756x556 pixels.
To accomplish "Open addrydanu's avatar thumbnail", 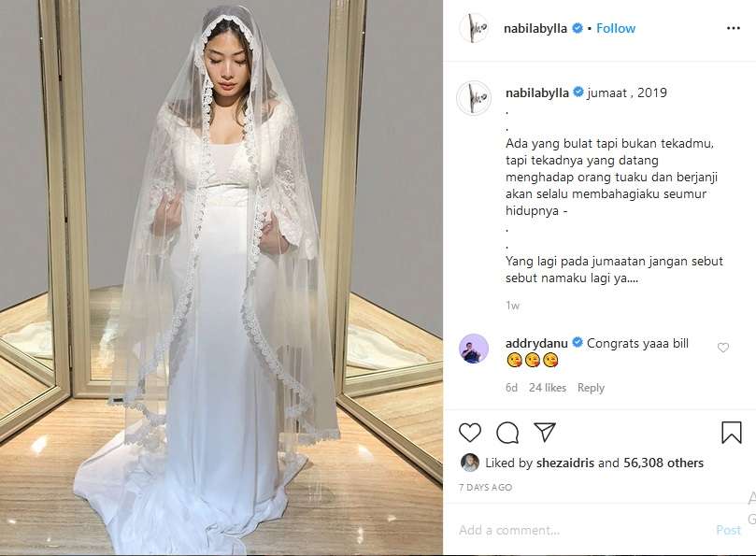I will 474,348.
